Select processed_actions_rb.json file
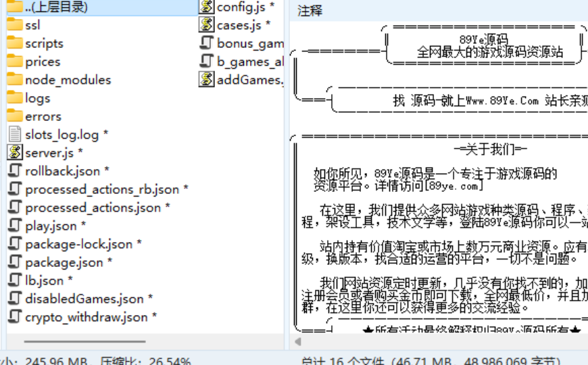The width and height of the screenshot is (588, 365). pos(101,189)
